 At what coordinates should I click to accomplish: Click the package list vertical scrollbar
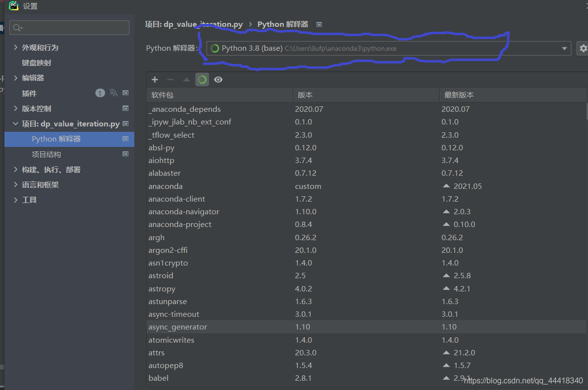587,110
